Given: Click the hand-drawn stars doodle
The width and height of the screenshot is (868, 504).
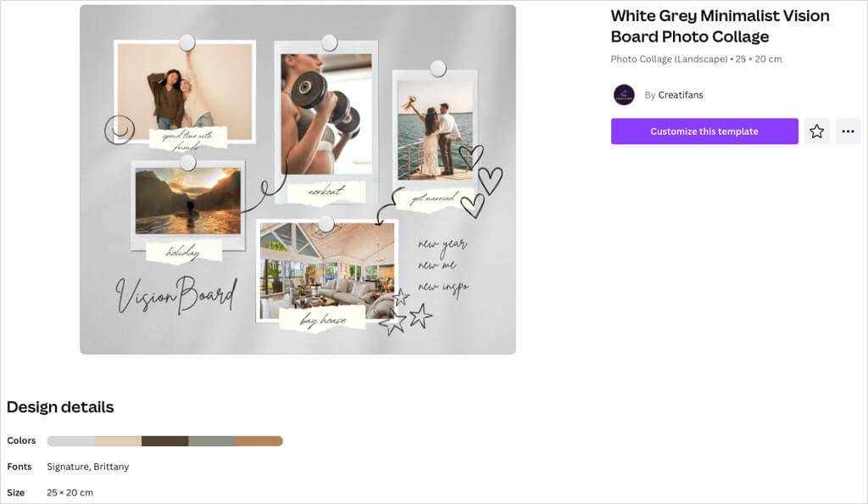Looking at the screenshot, I should [x=406, y=313].
